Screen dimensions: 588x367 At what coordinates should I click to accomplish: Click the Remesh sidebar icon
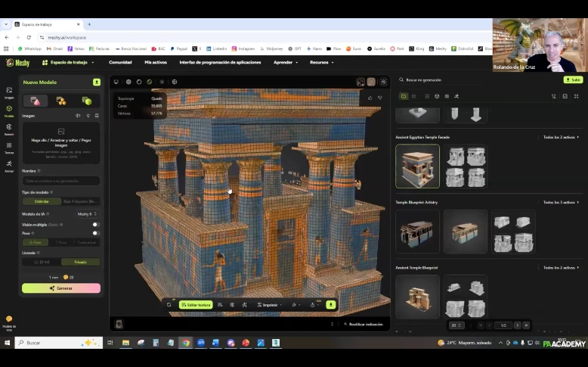click(9, 129)
